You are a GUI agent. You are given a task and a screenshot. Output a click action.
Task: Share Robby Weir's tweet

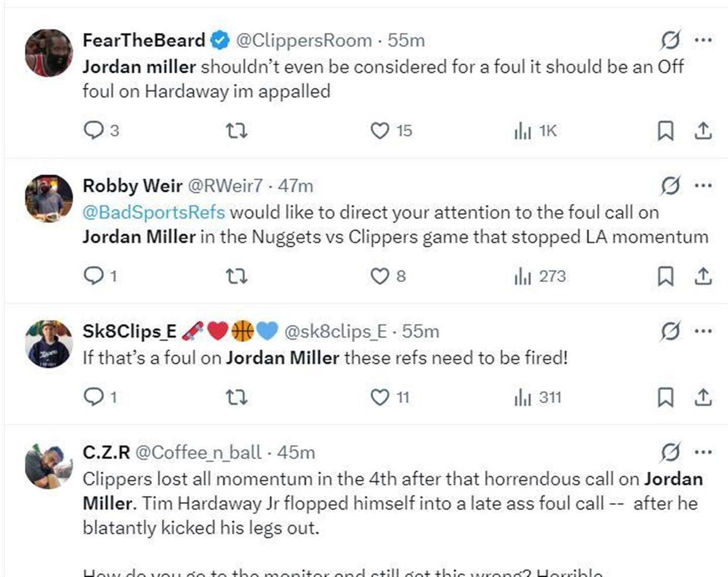[x=703, y=276]
